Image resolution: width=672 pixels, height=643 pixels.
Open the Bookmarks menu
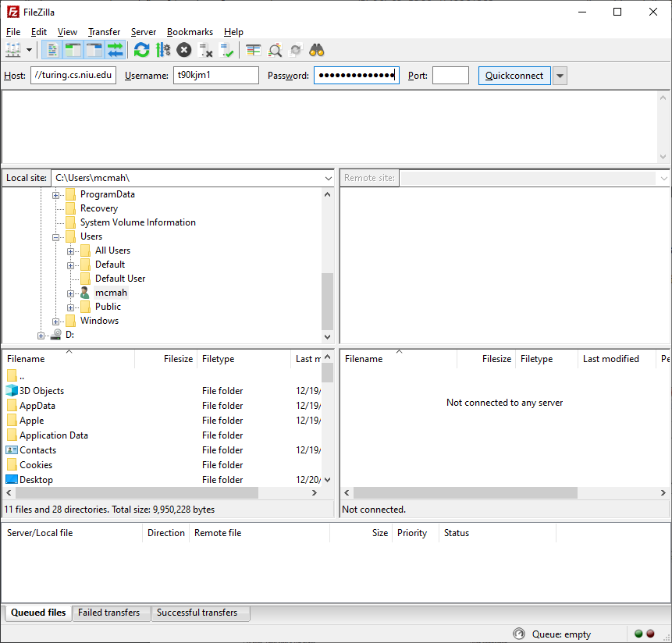190,32
